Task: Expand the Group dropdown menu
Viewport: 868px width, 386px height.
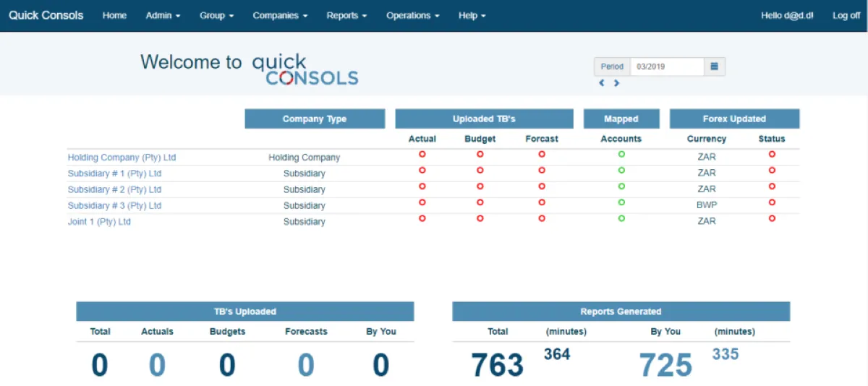Action: tap(216, 15)
